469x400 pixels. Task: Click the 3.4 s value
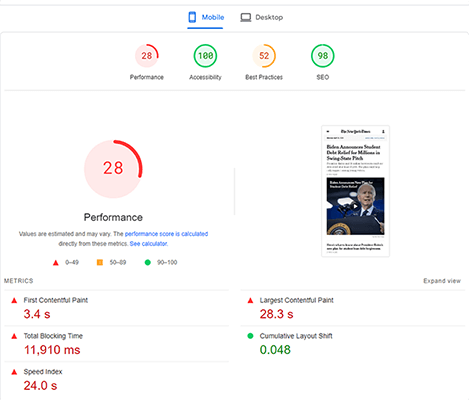[x=37, y=314]
